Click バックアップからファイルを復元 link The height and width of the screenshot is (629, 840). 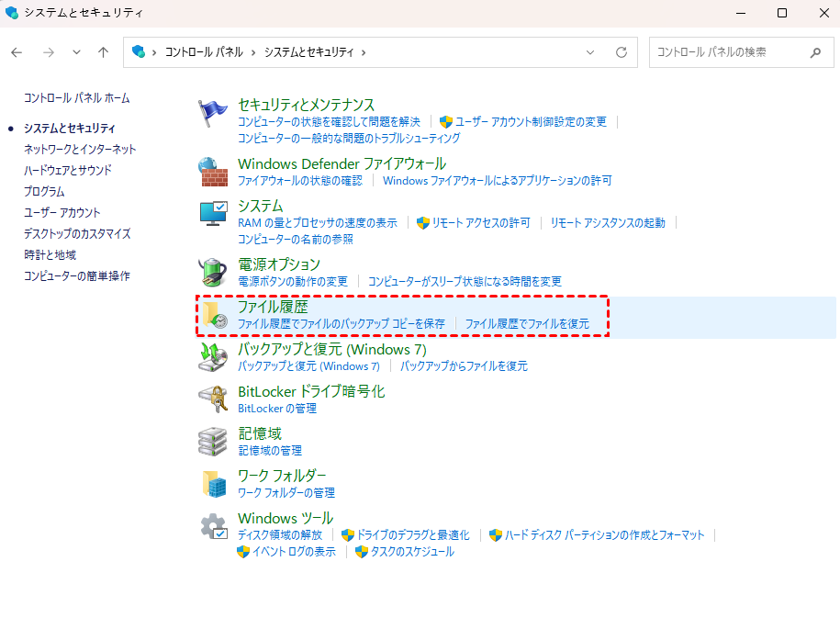464,366
